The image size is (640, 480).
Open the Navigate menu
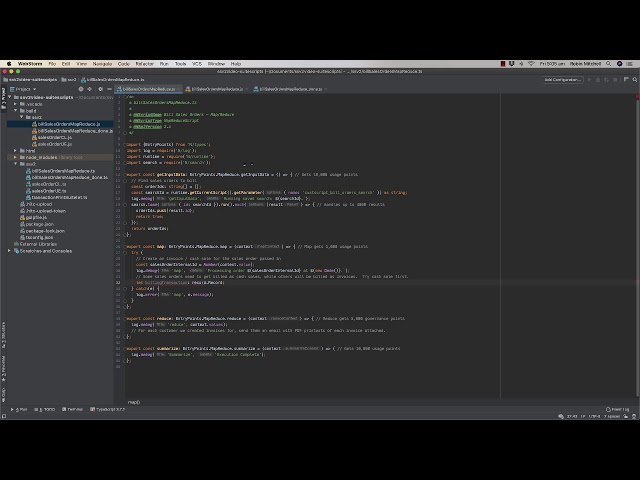(x=102, y=64)
